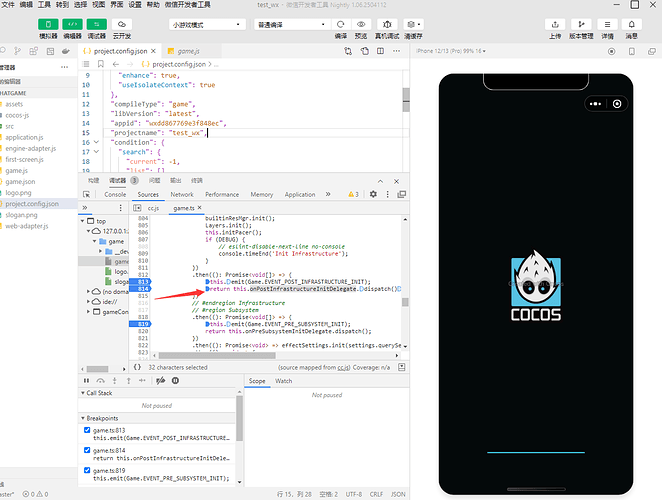
Task: Switch to the Watch tab
Action: point(284,381)
